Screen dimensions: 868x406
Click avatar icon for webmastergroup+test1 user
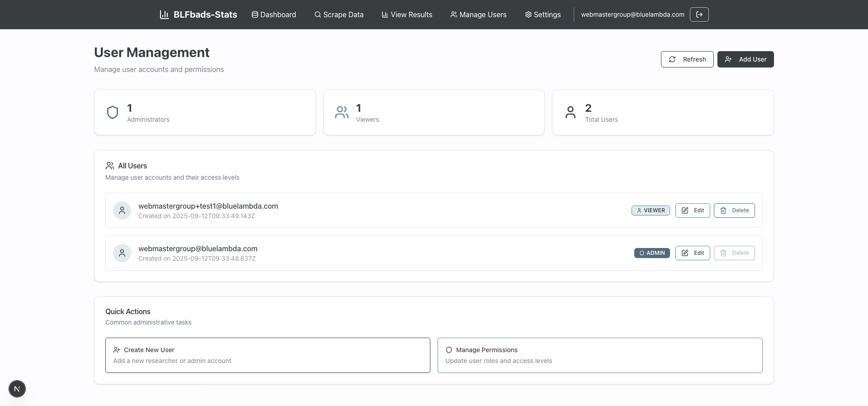tap(122, 210)
